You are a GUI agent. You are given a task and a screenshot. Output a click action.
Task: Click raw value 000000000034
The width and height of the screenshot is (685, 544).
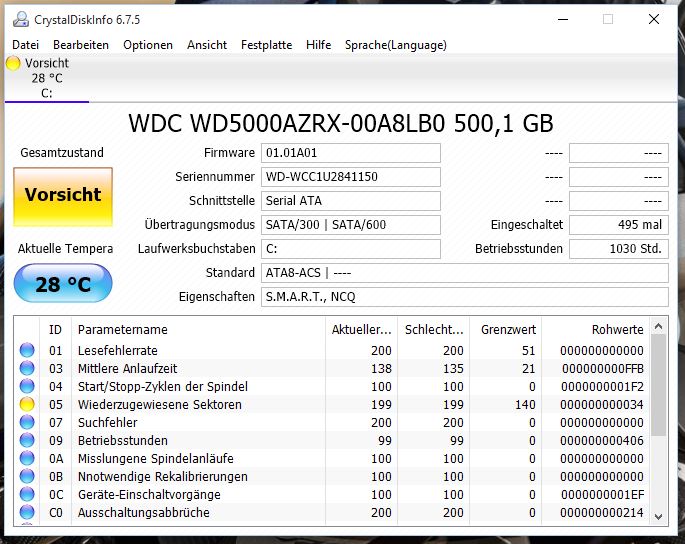click(602, 404)
